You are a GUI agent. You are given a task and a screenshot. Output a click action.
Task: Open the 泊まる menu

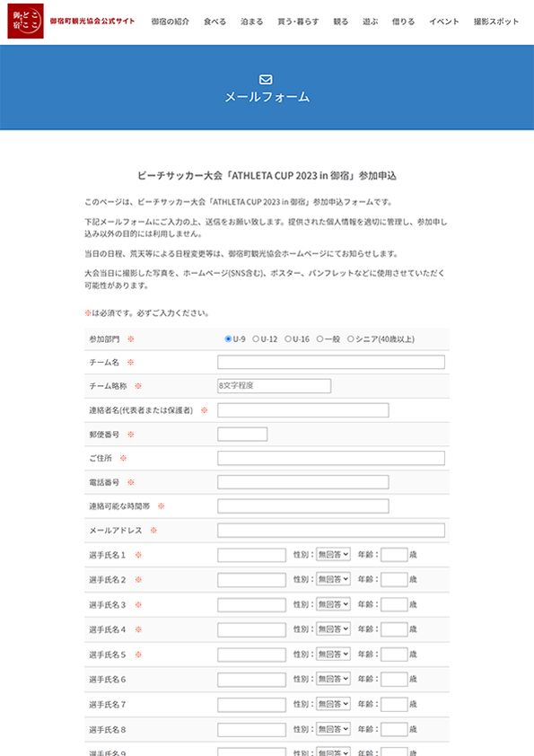(252, 22)
